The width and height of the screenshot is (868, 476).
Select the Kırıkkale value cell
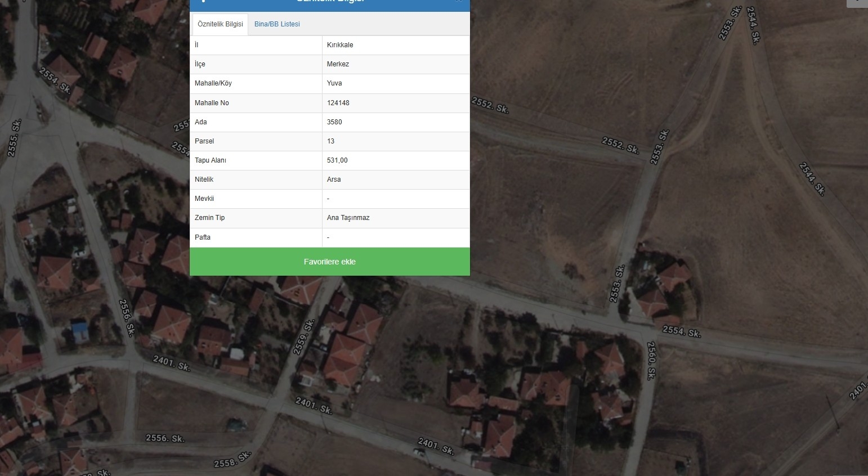pos(396,45)
